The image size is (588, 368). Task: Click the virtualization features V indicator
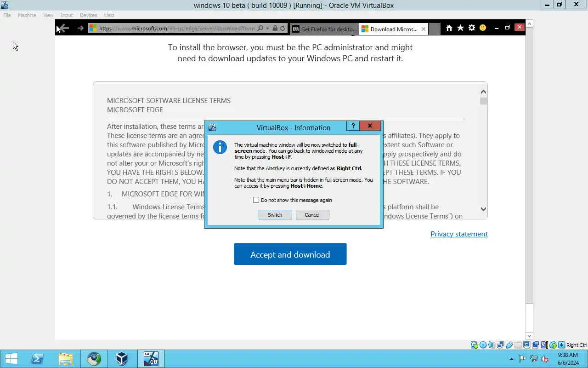(x=544, y=345)
